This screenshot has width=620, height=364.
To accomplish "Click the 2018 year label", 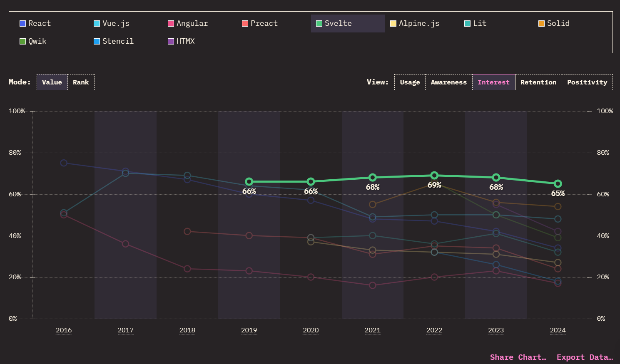I will 187,330.
